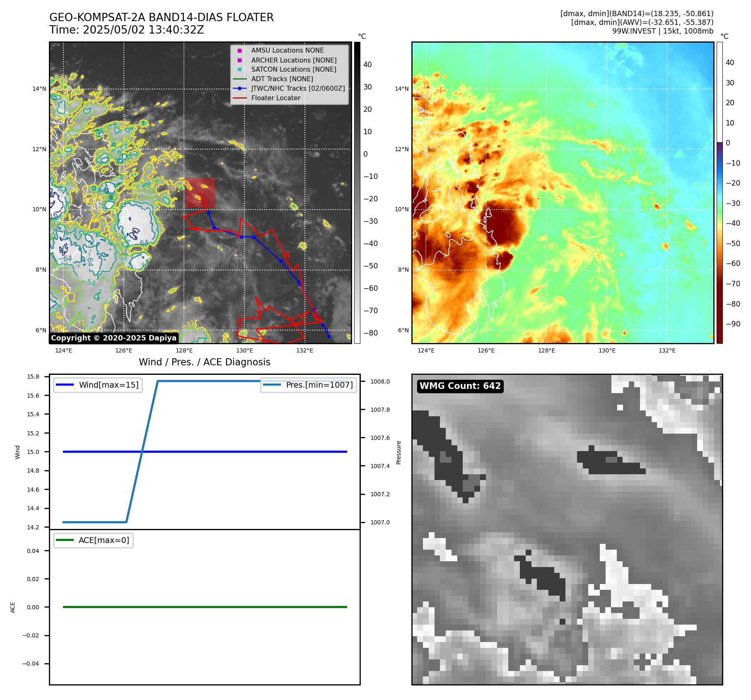Click the vertical ACE axis label
Image resolution: width=751 pixels, height=700 pixels.
click(x=12, y=607)
